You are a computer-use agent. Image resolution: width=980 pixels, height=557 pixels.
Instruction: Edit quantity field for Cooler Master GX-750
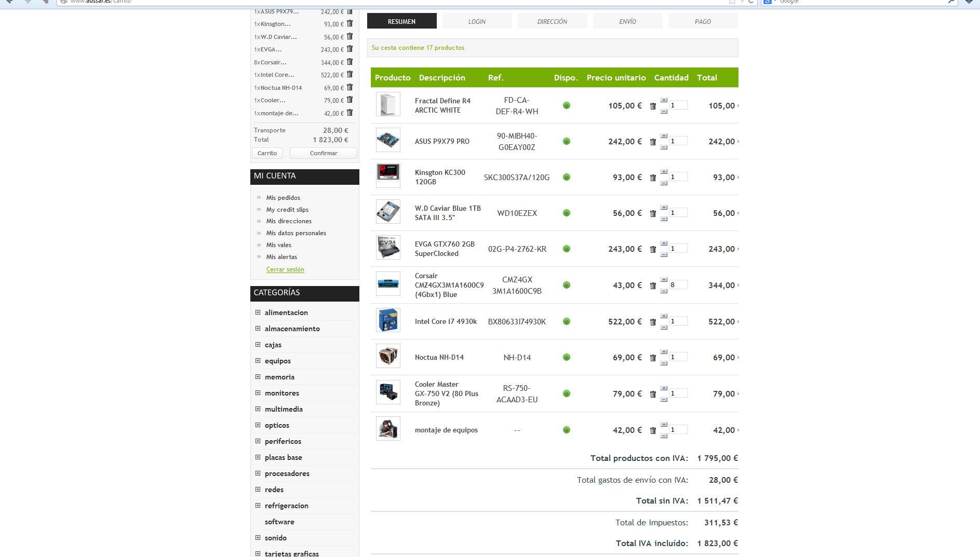[x=678, y=393]
